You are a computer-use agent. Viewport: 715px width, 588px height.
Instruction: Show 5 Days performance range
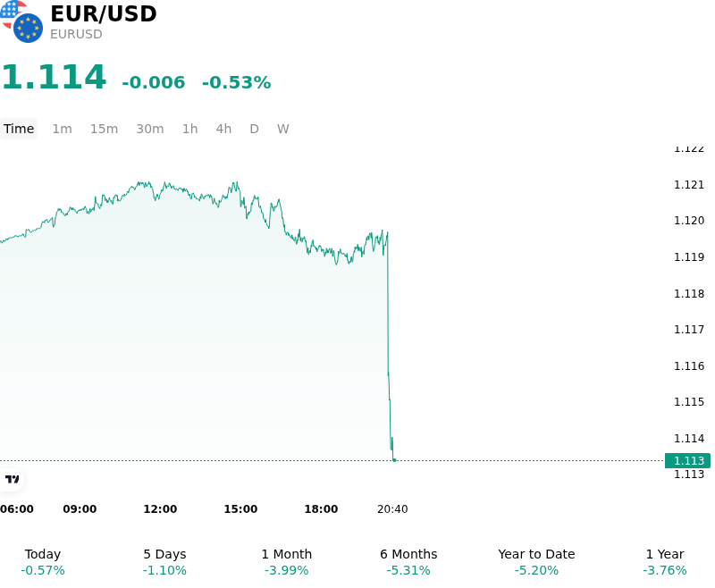164,562
